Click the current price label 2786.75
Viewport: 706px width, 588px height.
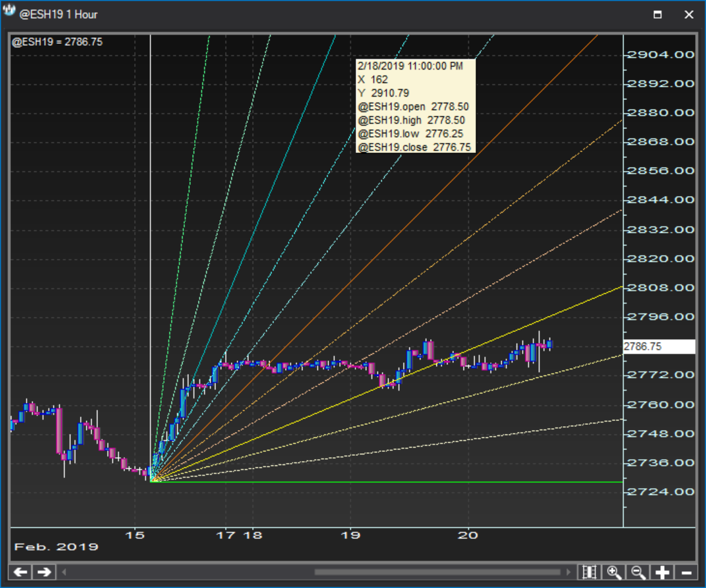(659, 346)
